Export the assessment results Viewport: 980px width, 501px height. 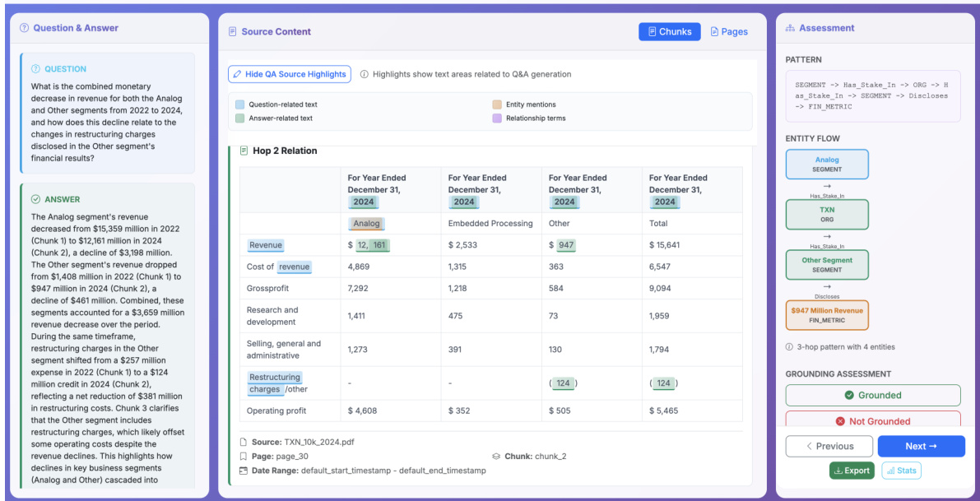click(x=852, y=471)
